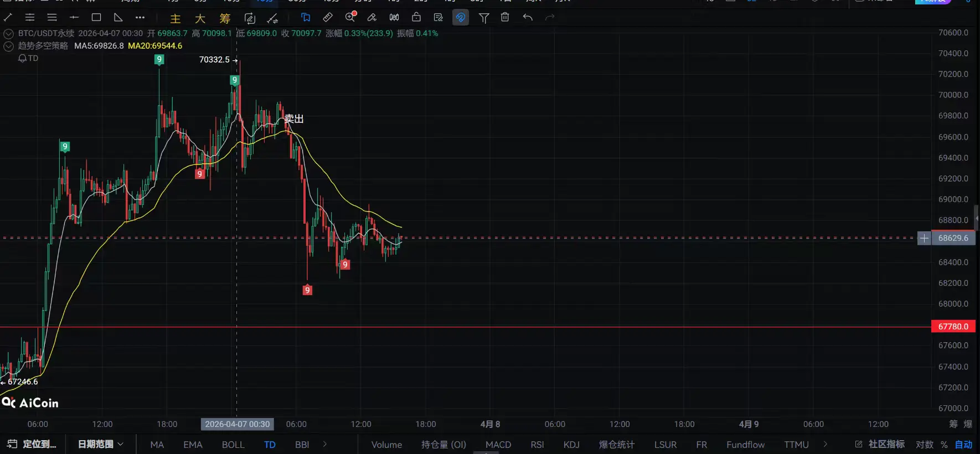Select the horizontal price line tool
The height and width of the screenshot is (454, 980).
coord(74,18)
